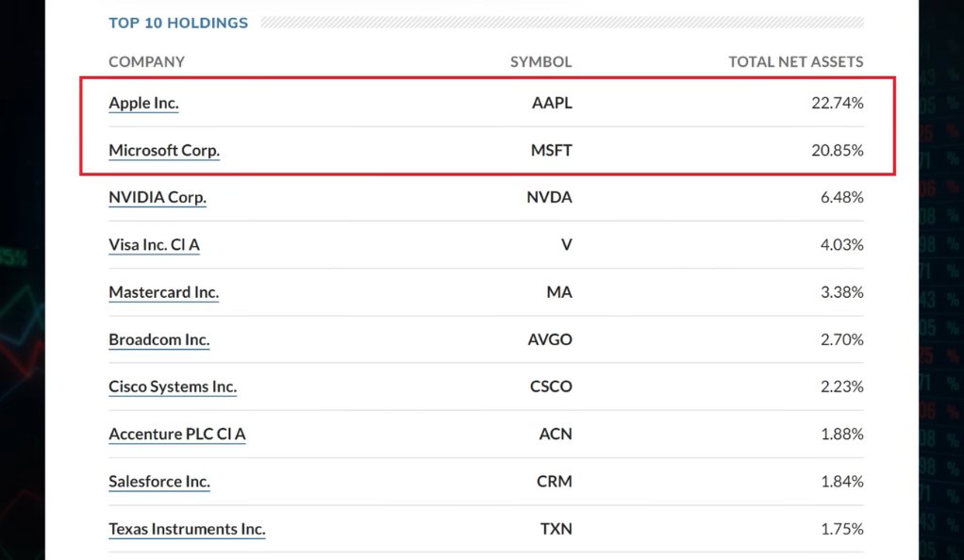964x560 pixels.
Task: Click the AVGO ticker symbol
Action: click(x=550, y=339)
